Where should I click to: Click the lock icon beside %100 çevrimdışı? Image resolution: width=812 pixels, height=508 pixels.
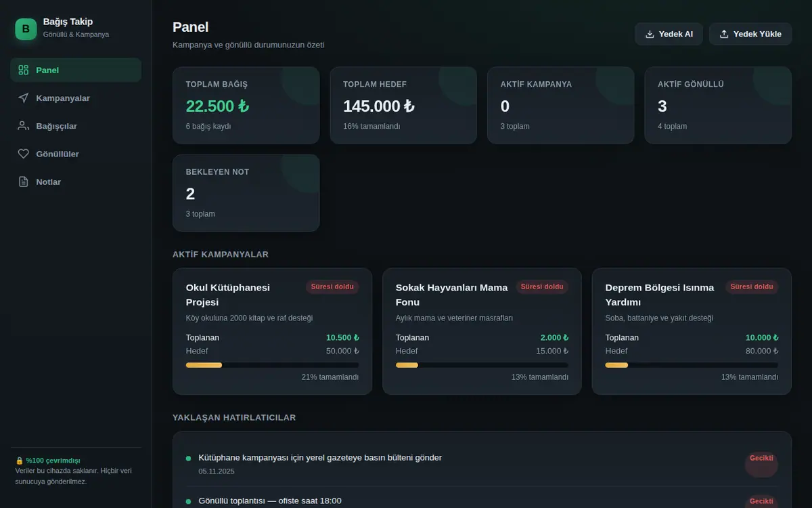coord(20,461)
